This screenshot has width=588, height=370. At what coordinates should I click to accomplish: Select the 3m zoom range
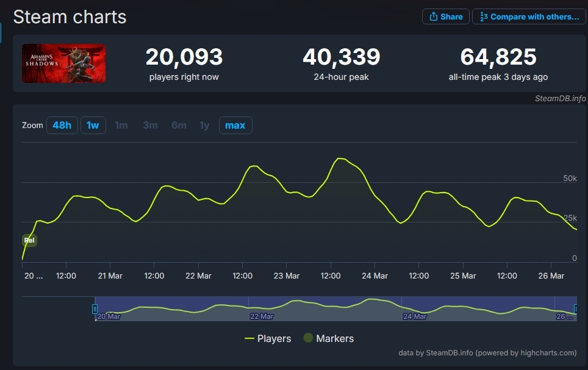coord(150,126)
